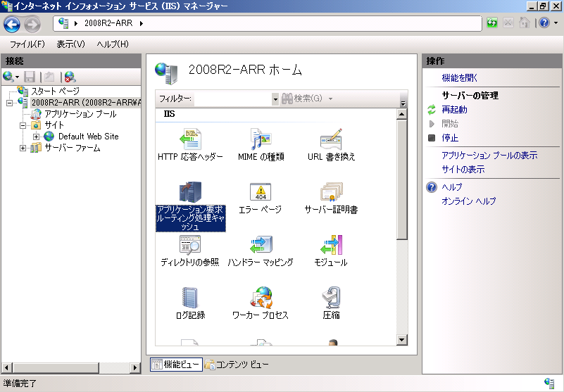Click アプリケーション プールの表示 link

489,156
